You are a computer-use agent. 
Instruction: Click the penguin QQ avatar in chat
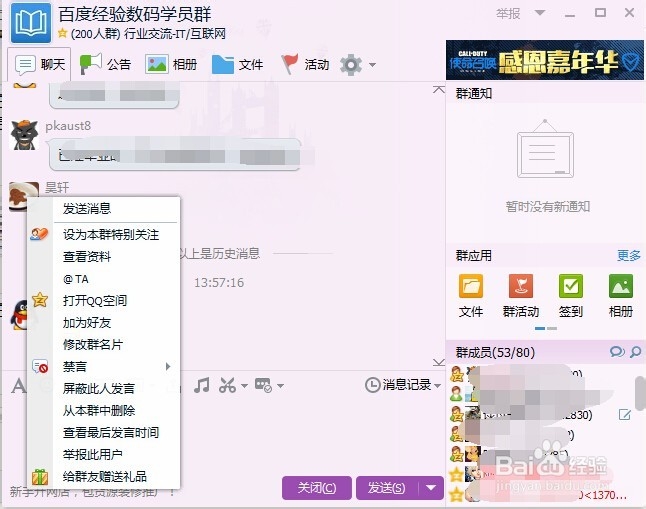(x=19, y=314)
